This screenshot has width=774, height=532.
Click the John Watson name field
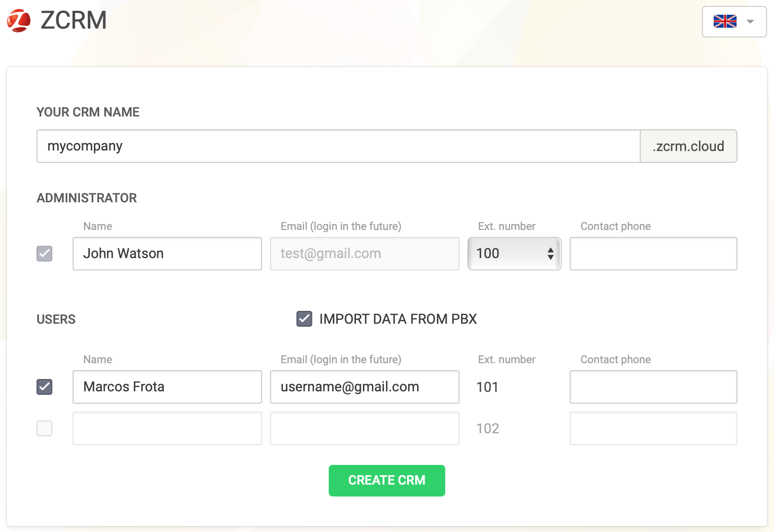point(167,254)
